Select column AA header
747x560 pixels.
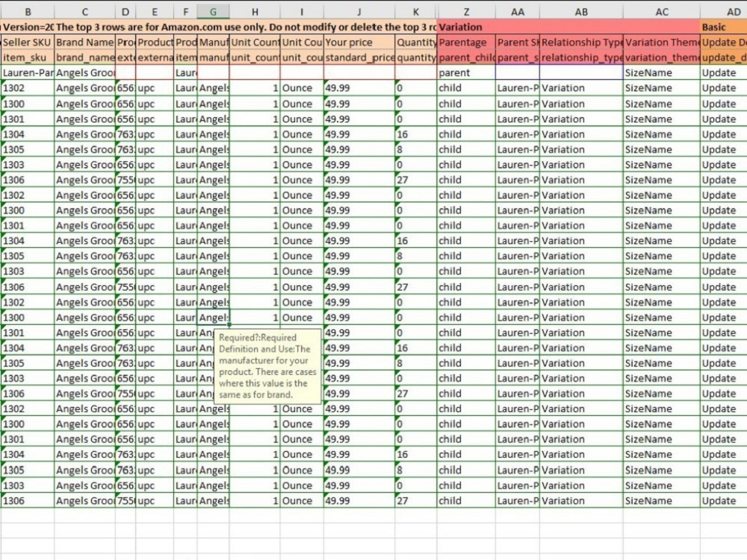click(x=518, y=12)
